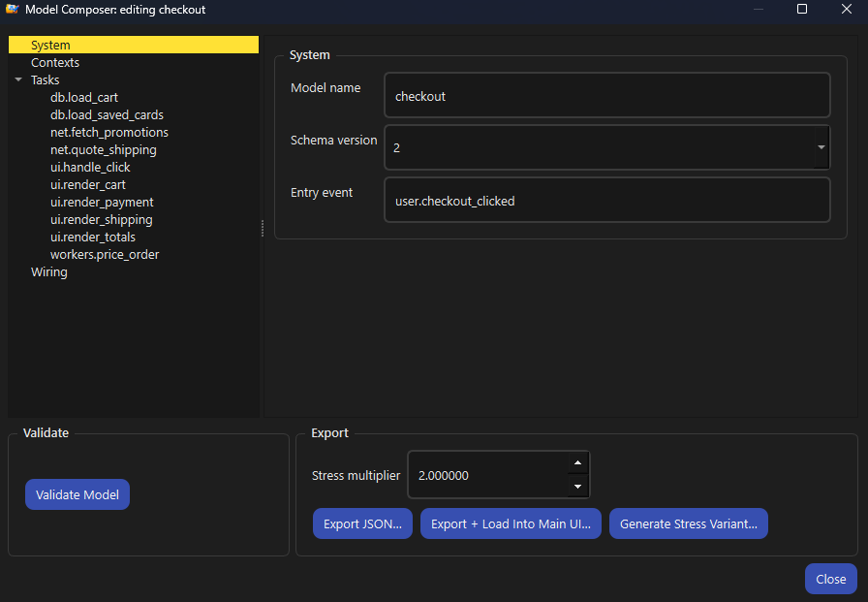Select the db.load_saved_cards task

(x=107, y=114)
